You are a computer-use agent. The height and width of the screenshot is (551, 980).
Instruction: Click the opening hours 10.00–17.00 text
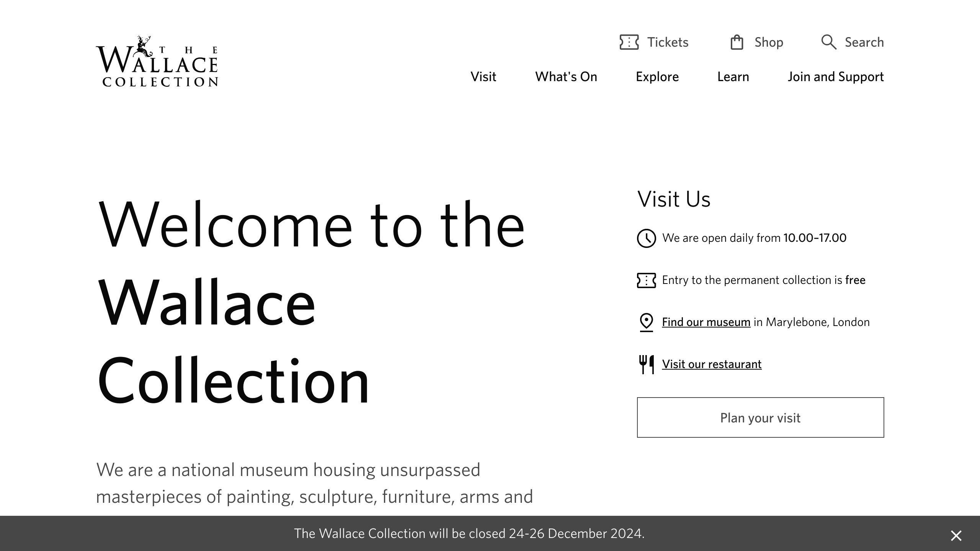(815, 238)
